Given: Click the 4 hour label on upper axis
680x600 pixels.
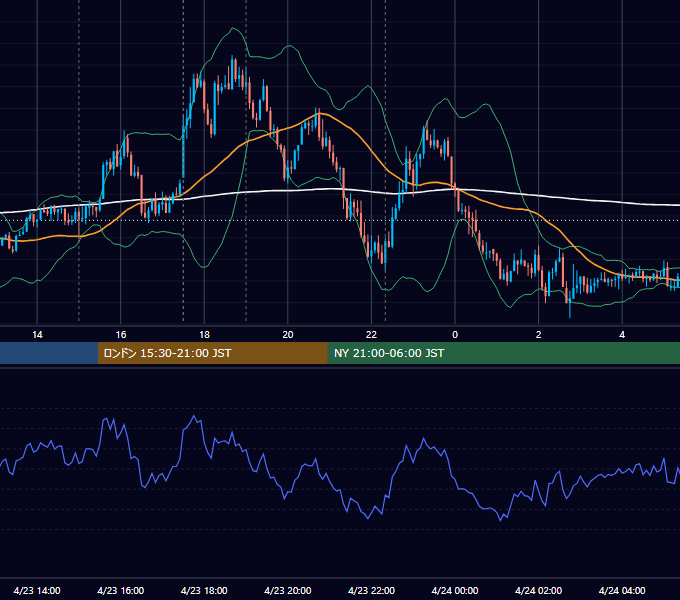Looking at the screenshot, I should pyautogui.click(x=622, y=334).
